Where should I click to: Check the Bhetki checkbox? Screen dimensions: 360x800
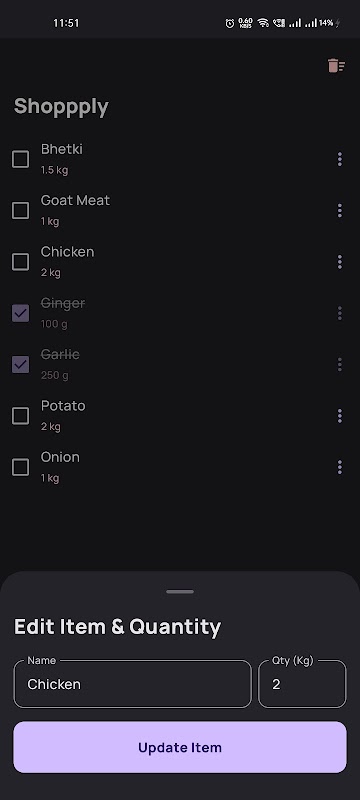pos(20,159)
